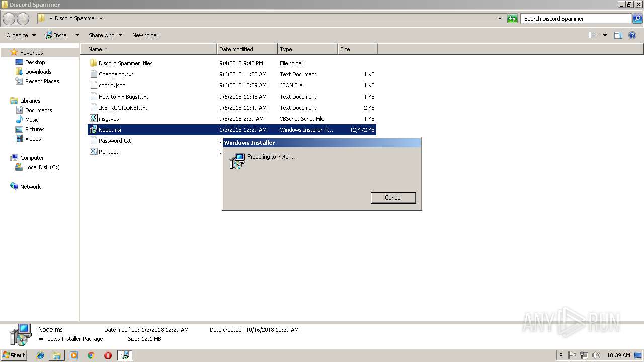
Task: Open the Discord Spammer_files folder icon
Action: [x=93, y=63]
